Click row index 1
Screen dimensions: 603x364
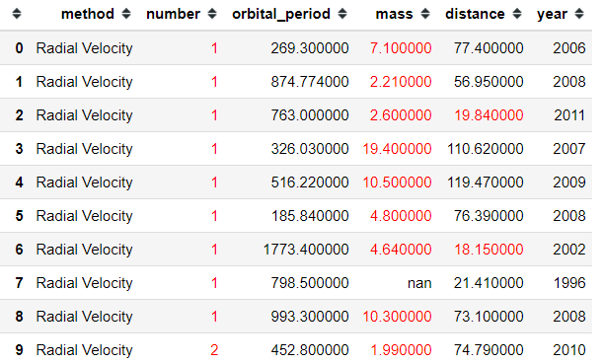(19, 82)
